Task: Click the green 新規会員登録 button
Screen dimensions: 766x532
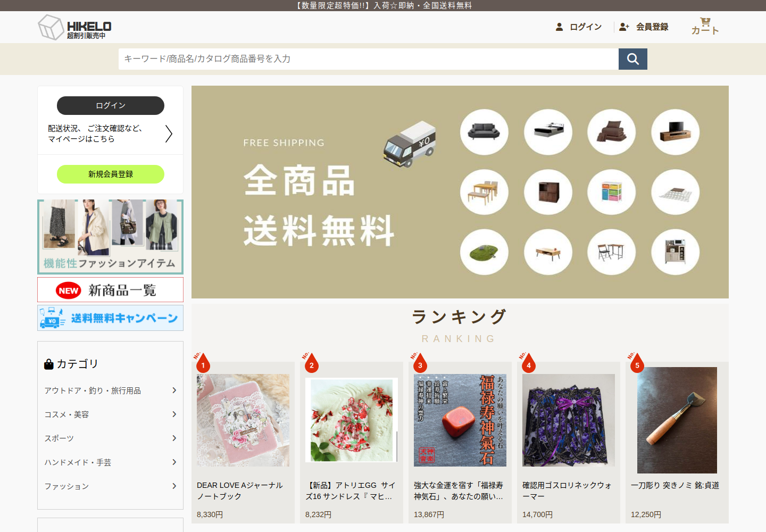Action: (x=111, y=174)
